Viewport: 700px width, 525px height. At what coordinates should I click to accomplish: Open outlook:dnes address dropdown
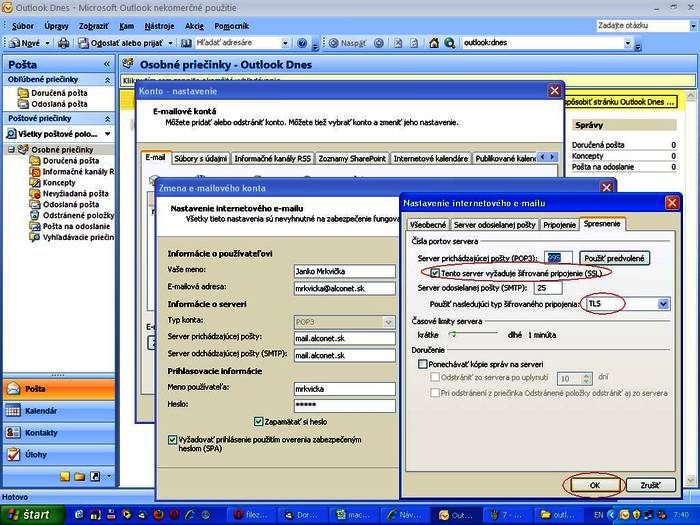click(628, 43)
